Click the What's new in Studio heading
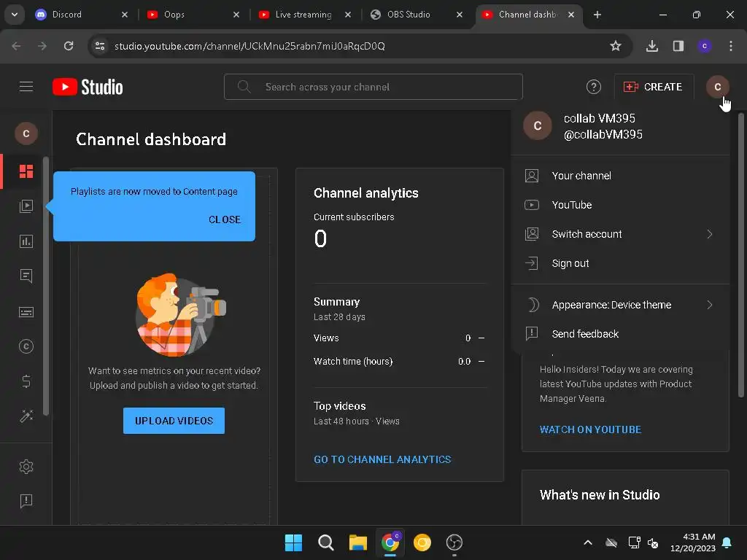Viewport: 747px width, 560px height. coord(600,495)
